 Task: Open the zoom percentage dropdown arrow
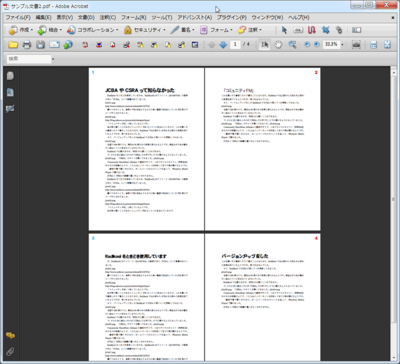(342, 45)
